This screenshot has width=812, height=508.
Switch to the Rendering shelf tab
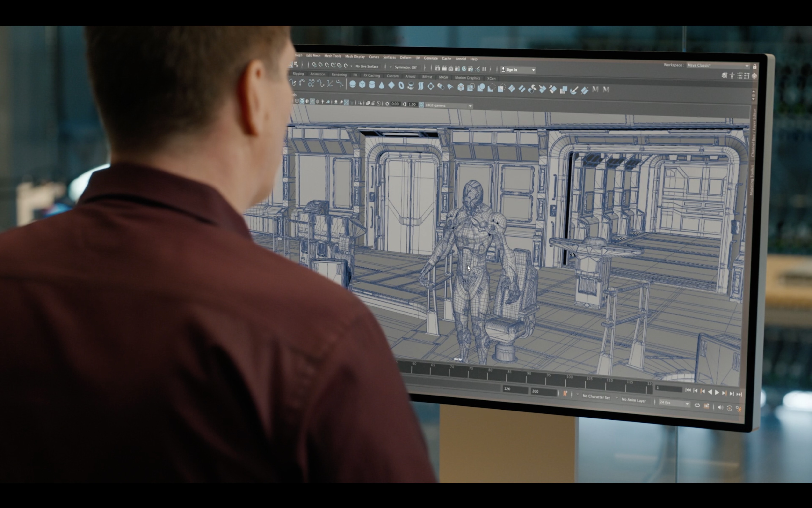[x=339, y=75]
